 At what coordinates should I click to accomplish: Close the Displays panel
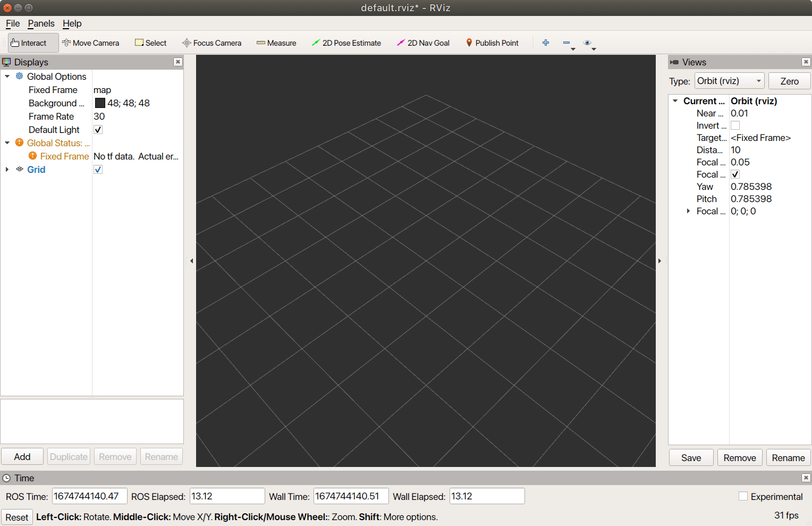[177, 62]
